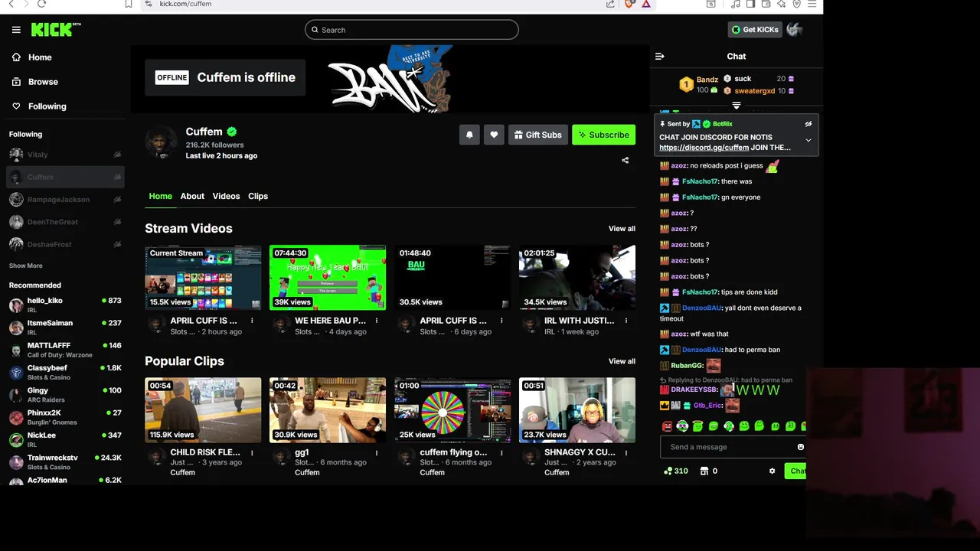Open the user avatar menu
Screen dimensions: 980x551
coord(794,30)
